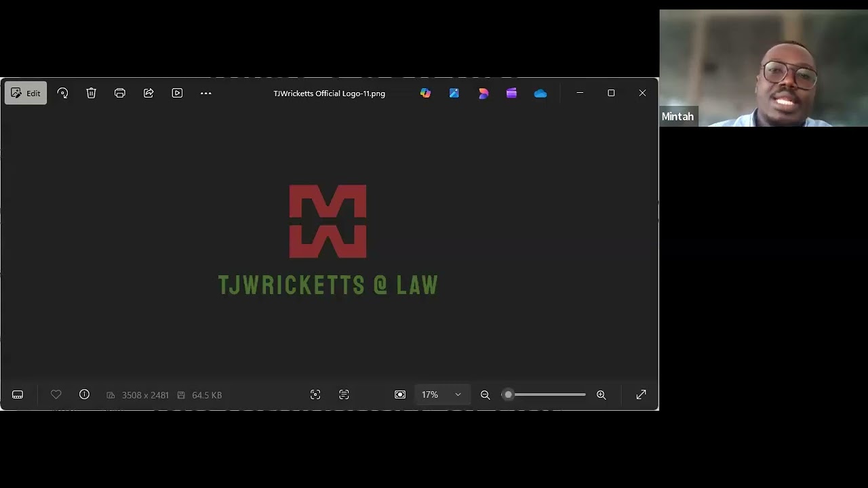Click Mintah's video thumbnail
This screenshot has height=488, width=868.
[764, 68]
